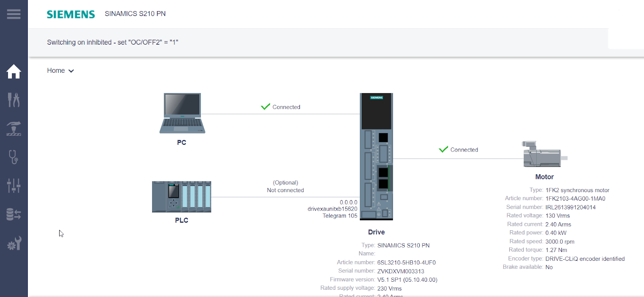Click the 'Switching on inhibited' status message
The height and width of the screenshot is (297, 644).
113,42
